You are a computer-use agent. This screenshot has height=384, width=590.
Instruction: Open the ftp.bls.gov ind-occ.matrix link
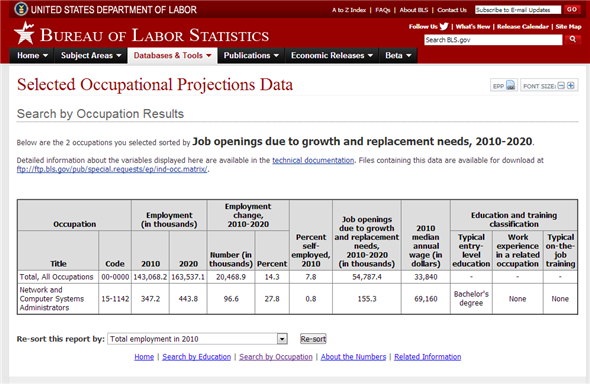pyautogui.click(x=112, y=169)
